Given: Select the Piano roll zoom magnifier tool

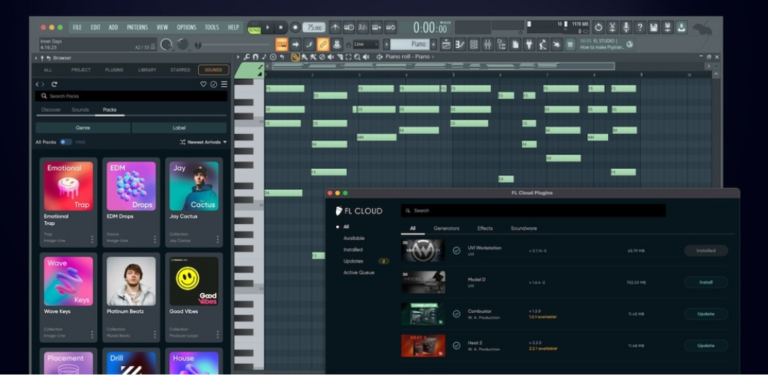Looking at the screenshot, I should 357,57.
